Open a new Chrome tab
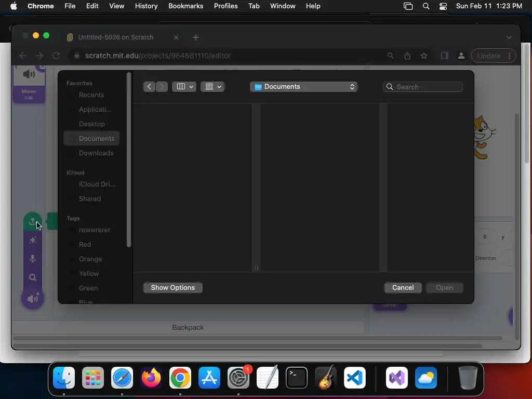The width and height of the screenshot is (532, 399). (x=196, y=37)
